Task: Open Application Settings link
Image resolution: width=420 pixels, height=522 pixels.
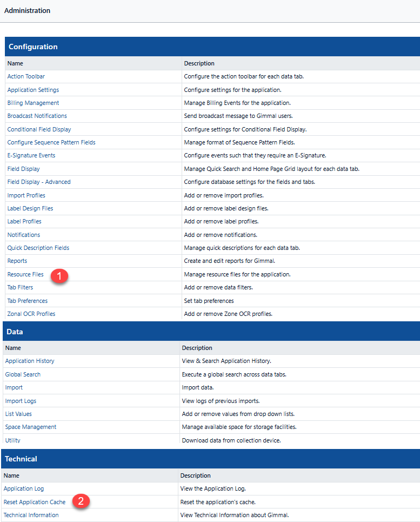Action: (33, 90)
